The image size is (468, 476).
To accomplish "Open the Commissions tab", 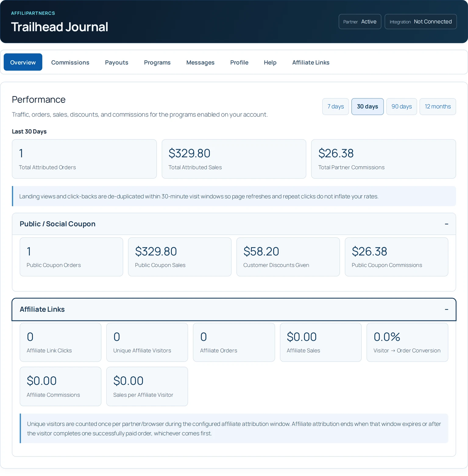I will [x=70, y=62].
